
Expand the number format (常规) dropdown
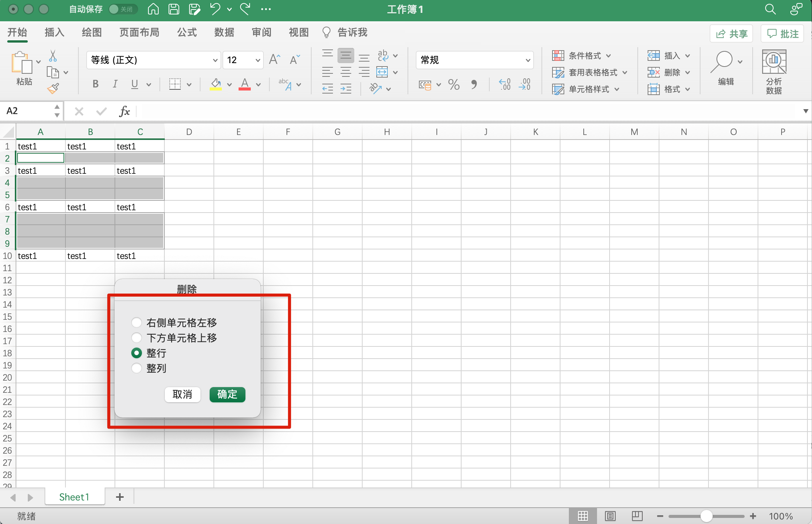click(x=527, y=60)
